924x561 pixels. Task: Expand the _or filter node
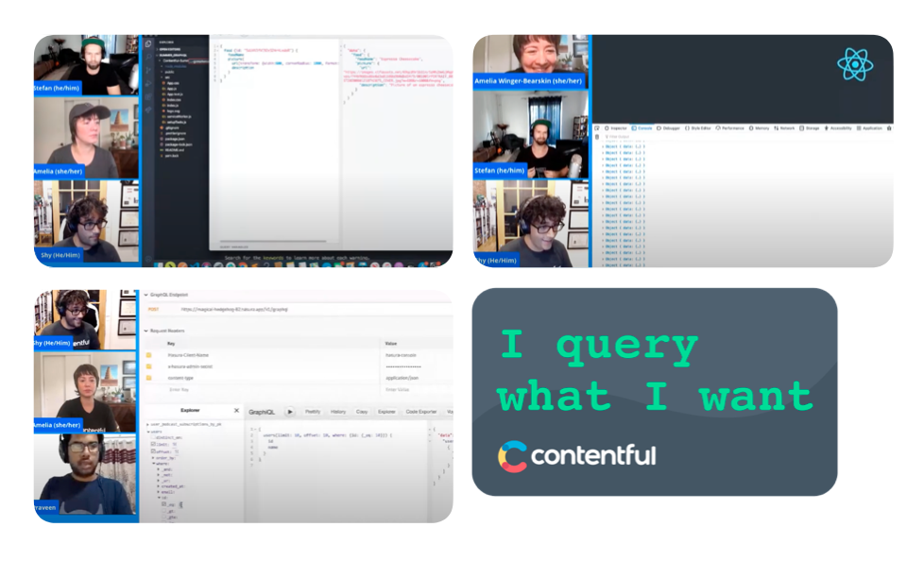159,481
